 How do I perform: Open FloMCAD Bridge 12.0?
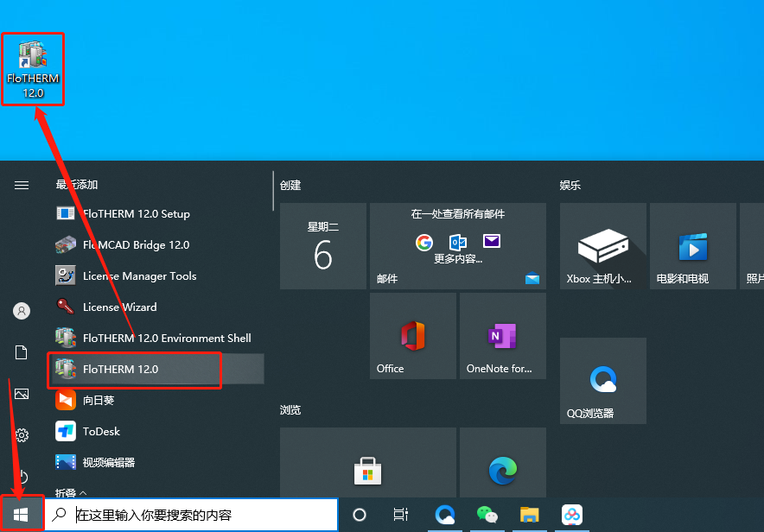click(x=156, y=244)
